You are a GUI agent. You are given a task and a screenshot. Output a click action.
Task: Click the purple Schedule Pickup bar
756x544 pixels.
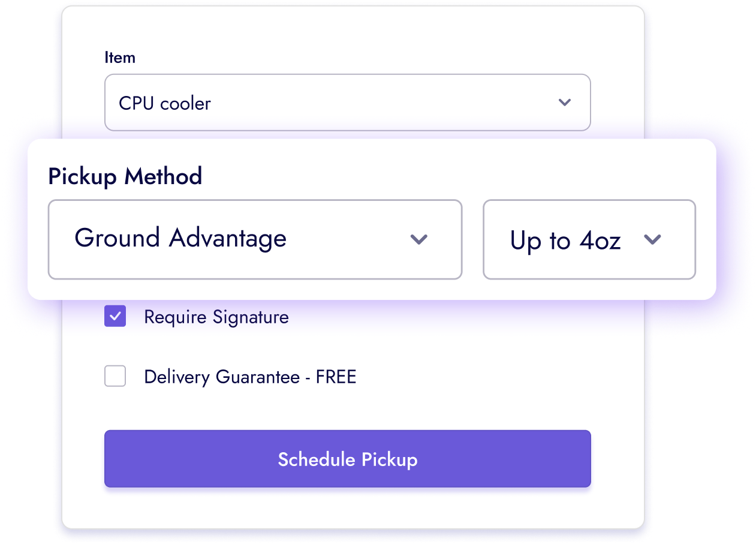[348, 459]
